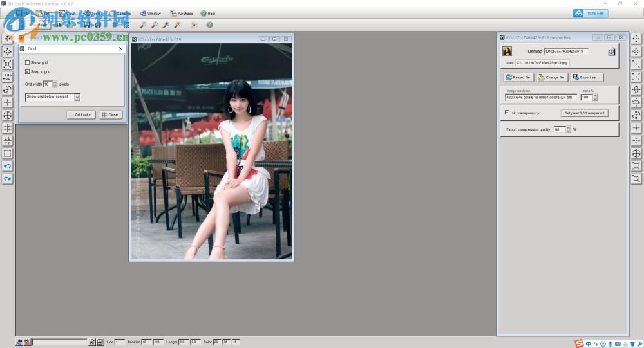The height and width of the screenshot is (348, 644).
Task: Click the Sogou input method tray icon
Action: coord(579,344)
